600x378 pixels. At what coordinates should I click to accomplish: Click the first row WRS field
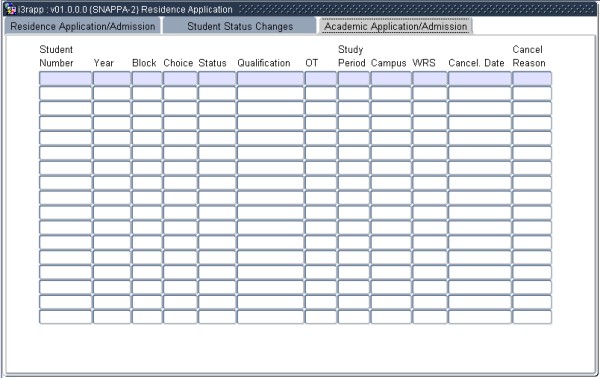[430, 78]
